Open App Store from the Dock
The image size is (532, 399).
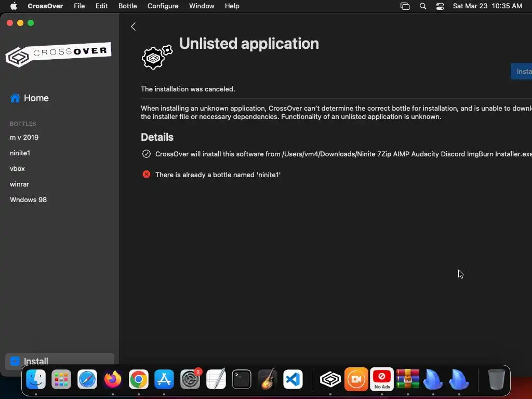164,379
